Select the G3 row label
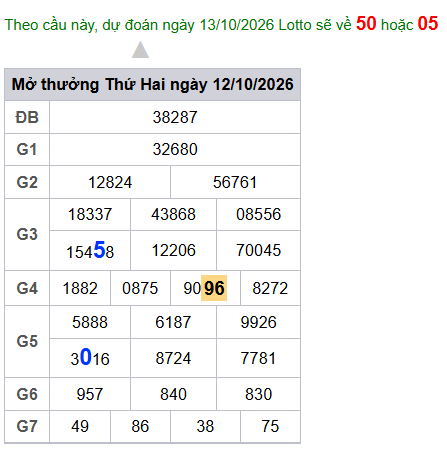 pyautogui.click(x=27, y=234)
